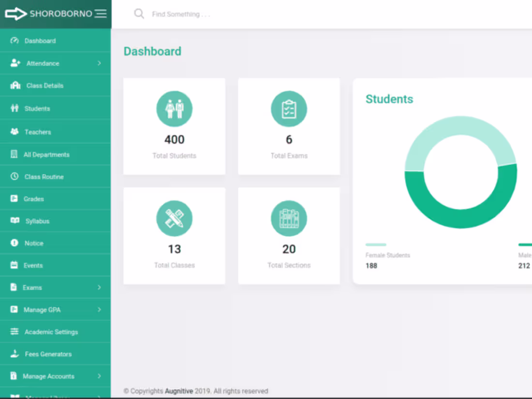The width and height of the screenshot is (532, 399).
Task: Click the sliders icon beside Academic Settings
Action: (14, 332)
